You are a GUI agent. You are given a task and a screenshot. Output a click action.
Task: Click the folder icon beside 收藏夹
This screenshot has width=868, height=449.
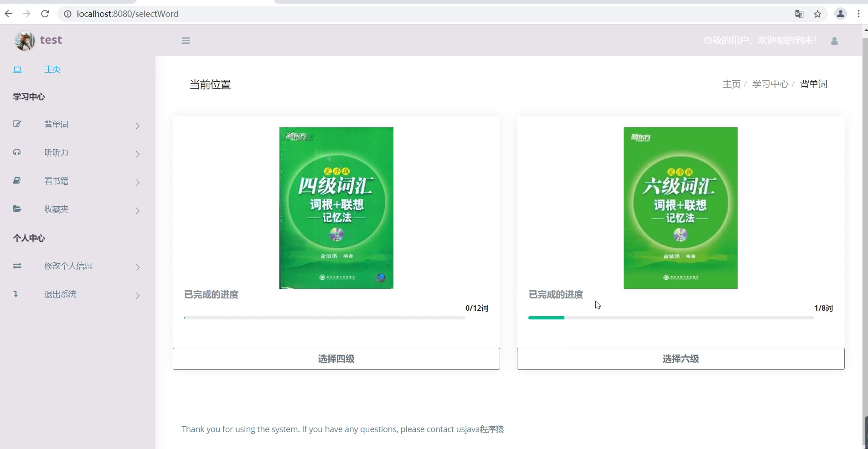(x=17, y=209)
